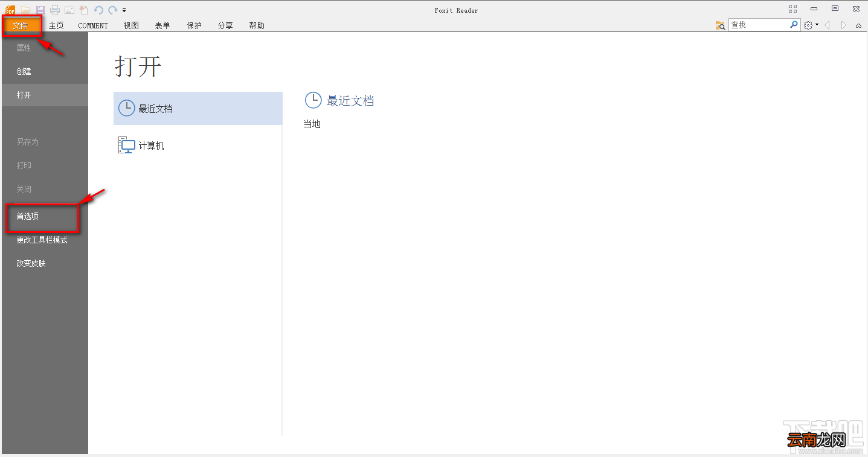Click the new blank document icon
Image resolution: width=868 pixels, height=457 pixels.
pyautogui.click(x=84, y=10)
